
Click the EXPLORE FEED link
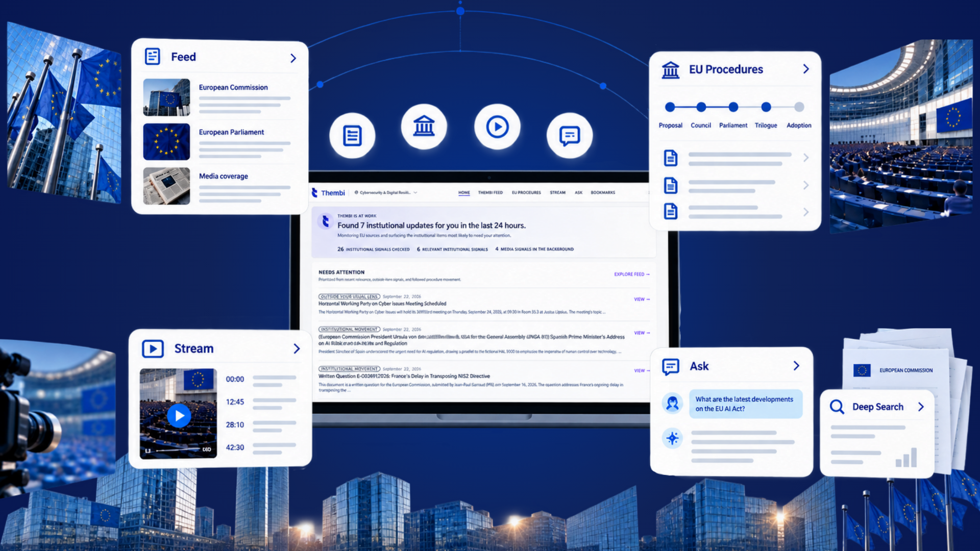click(x=632, y=274)
